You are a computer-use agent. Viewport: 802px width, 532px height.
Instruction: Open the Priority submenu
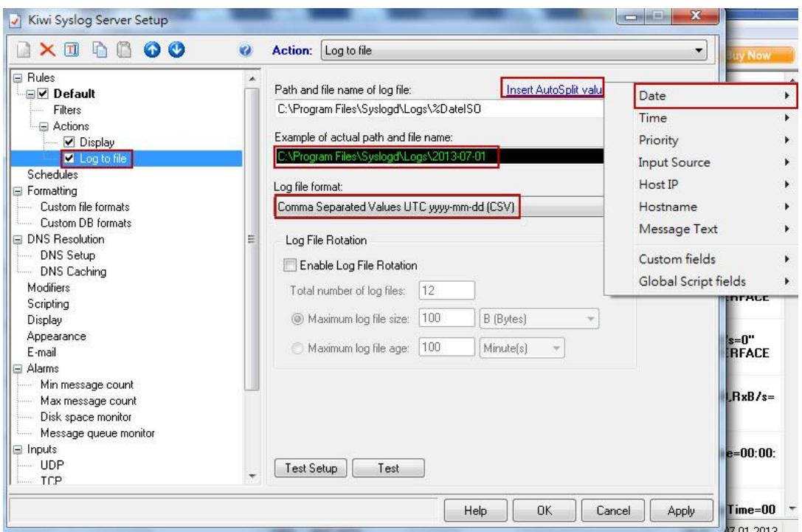click(x=716, y=140)
